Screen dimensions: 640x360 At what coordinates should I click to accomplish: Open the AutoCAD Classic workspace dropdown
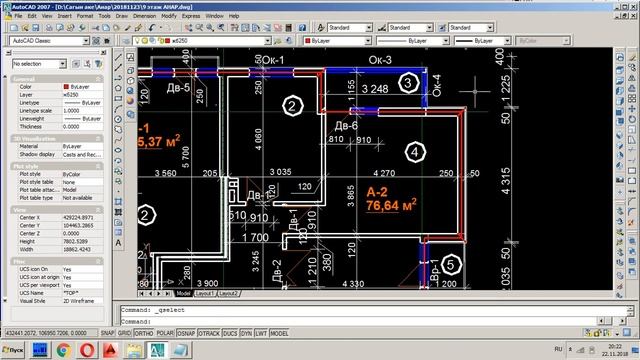point(86,41)
